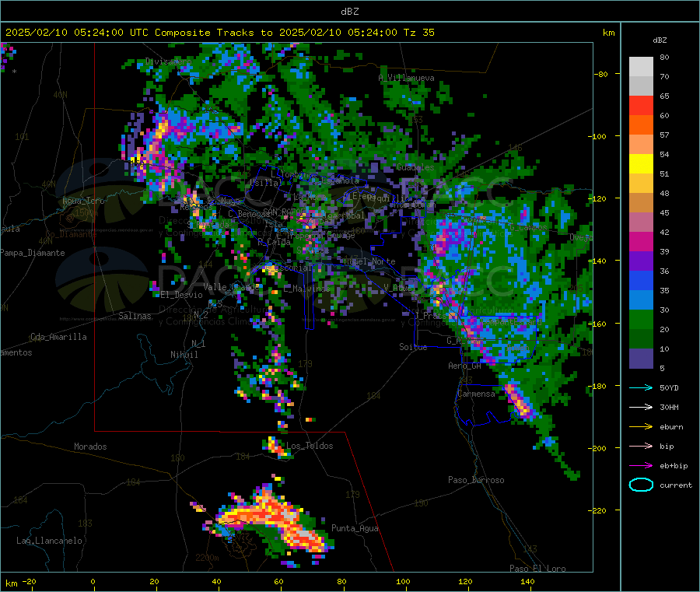Select the red 60-65 dBZ color swatch
Viewport: 700px width, 592px height.
[641, 105]
